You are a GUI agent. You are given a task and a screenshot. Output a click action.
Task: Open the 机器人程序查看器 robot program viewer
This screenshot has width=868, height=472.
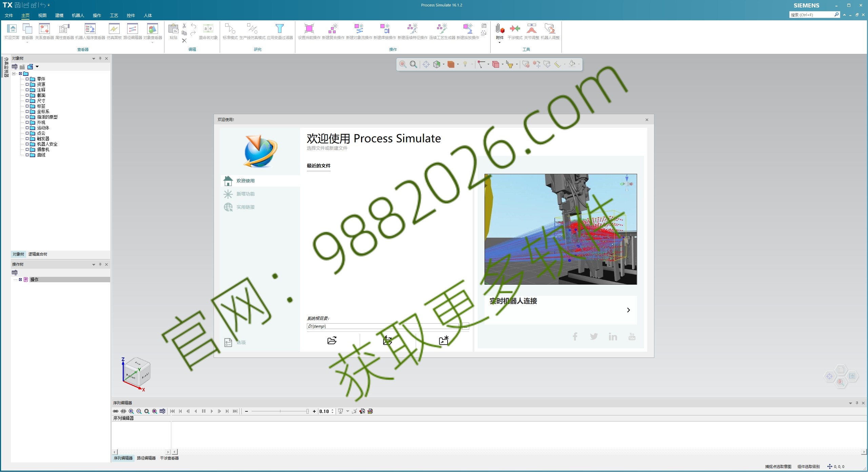coord(90,29)
